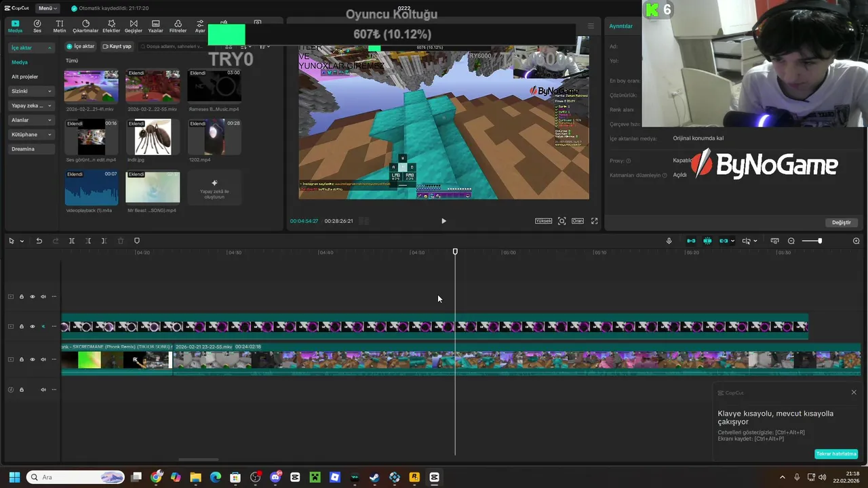Open more options for the main video track

[x=54, y=359]
